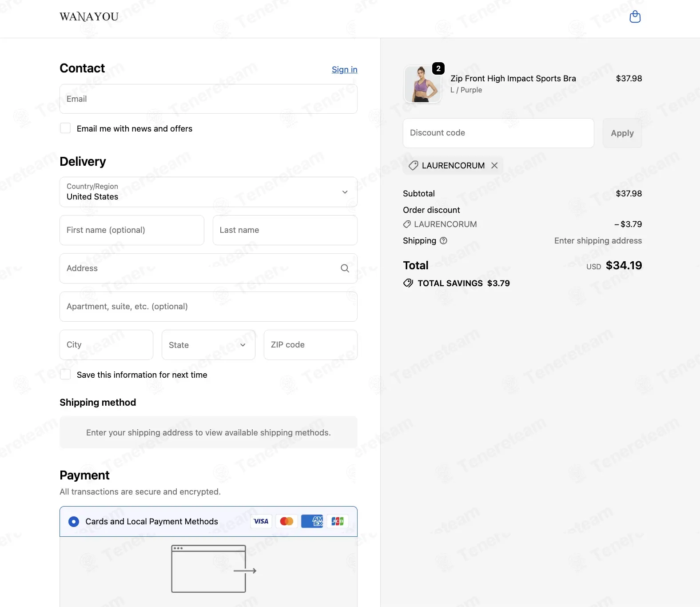Click the –$3.79 discount amount
700x607 pixels.
[628, 224]
